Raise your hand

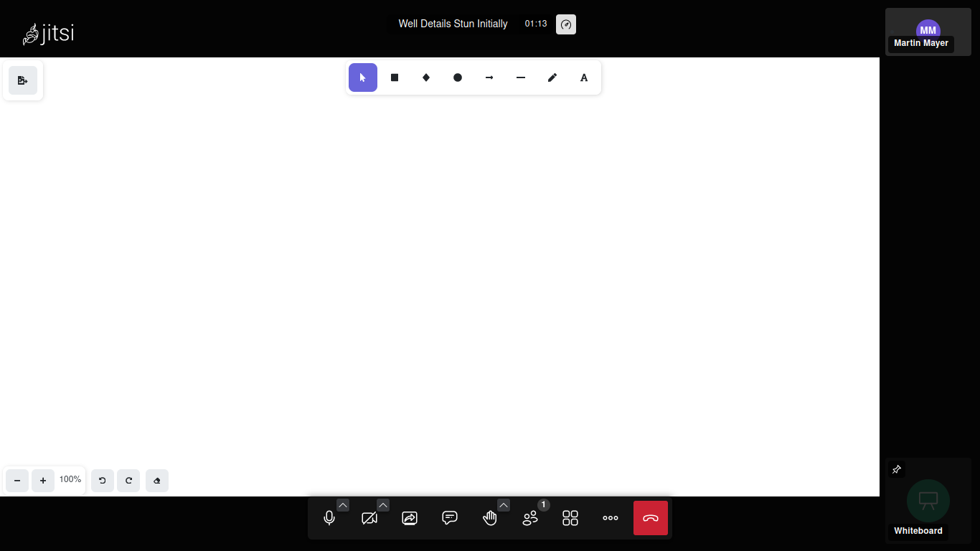pos(490,517)
